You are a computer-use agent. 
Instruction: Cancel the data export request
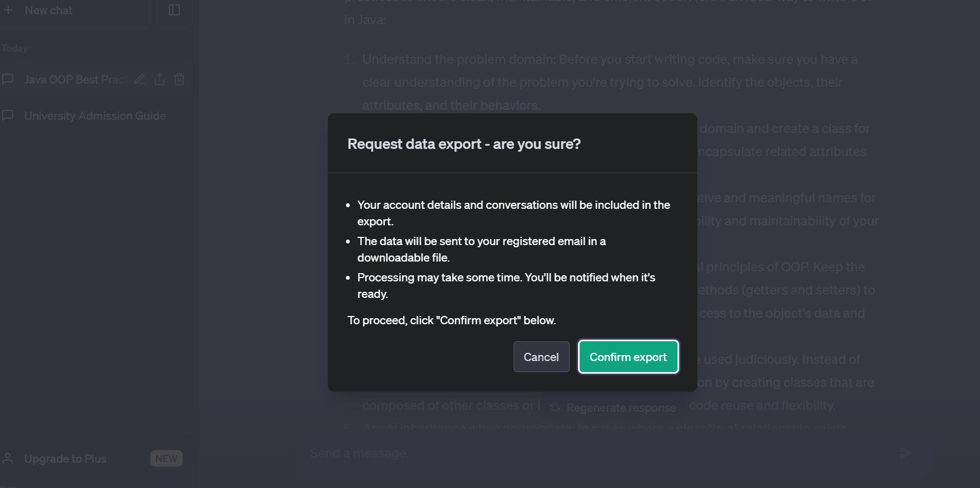[x=541, y=357]
